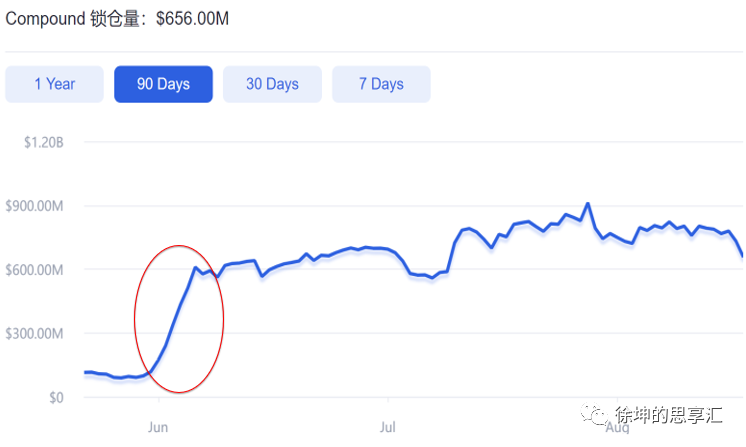Choose the 7 Days time range
746x447 pixels.
click(381, 84)
